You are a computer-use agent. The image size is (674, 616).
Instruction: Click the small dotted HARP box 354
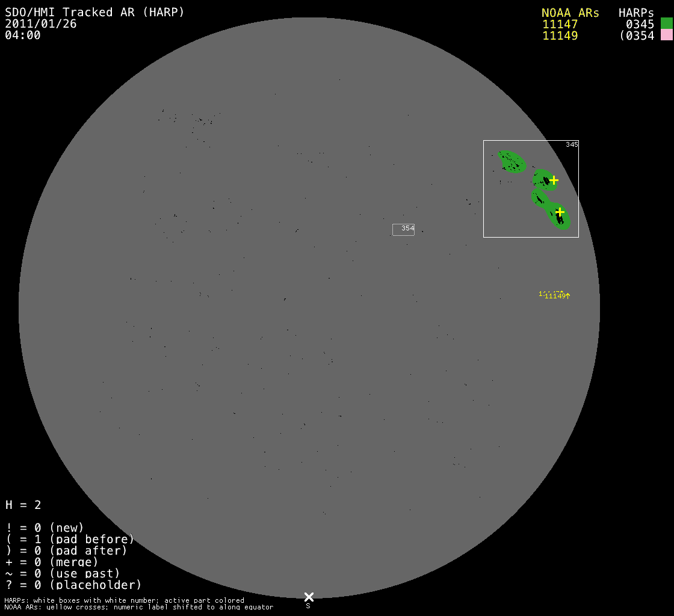click(x=403, y=229)
